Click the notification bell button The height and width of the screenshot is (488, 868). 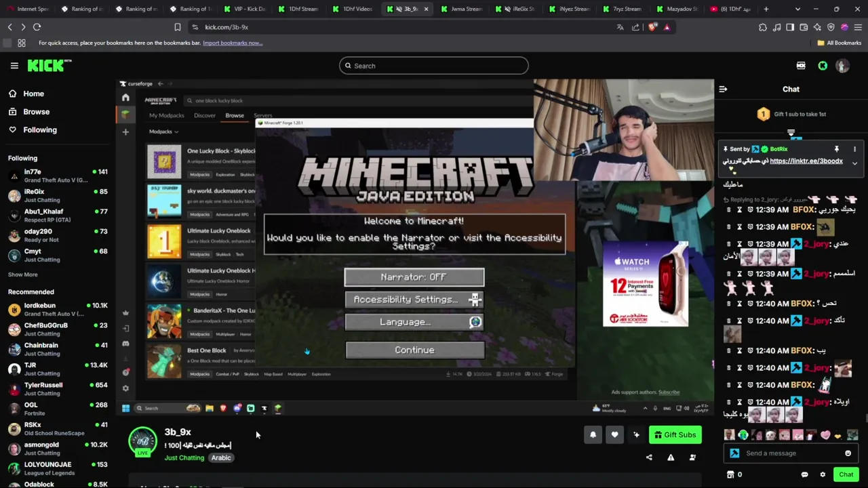tap(593, 435)
